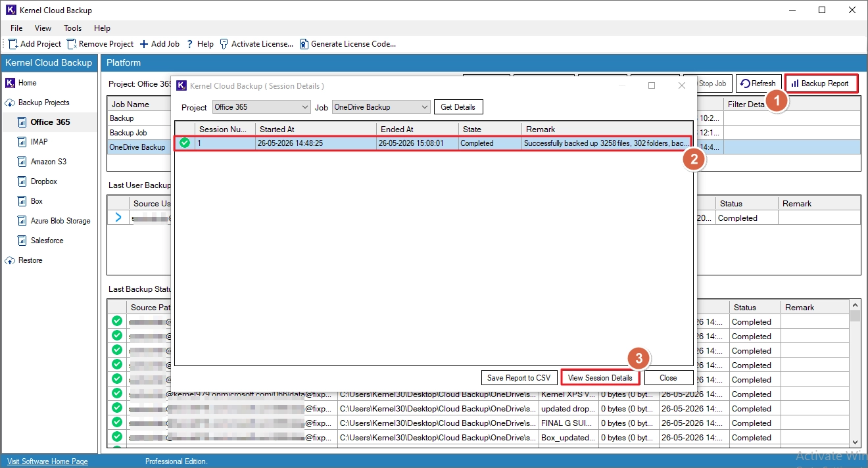This screenshot has height=468, width=868.
Task: Open the Project dropdown showing Office 365
Action: (x=262, y=107)
